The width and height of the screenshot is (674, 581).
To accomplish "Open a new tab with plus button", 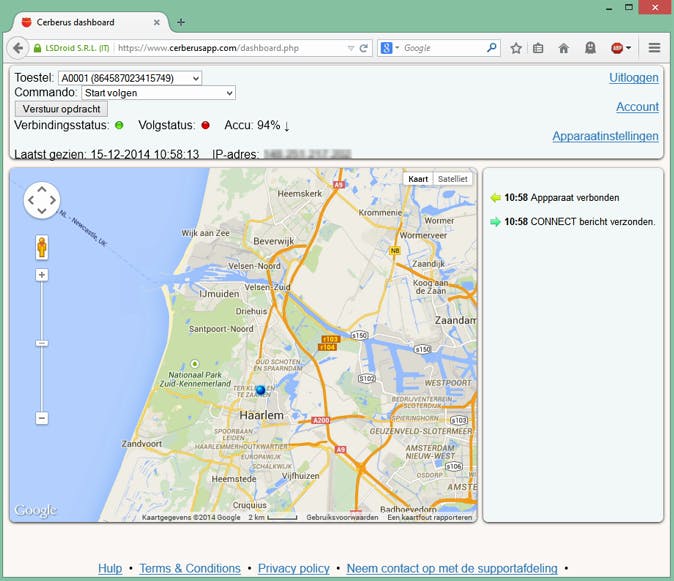I will (181, 22).
